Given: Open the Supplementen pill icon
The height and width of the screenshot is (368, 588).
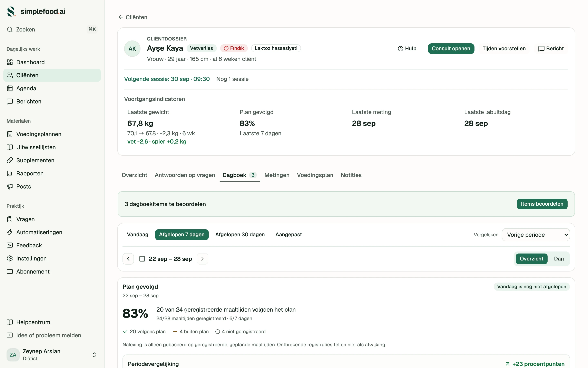Looking at the screenshot, I should tap(10, 160).
